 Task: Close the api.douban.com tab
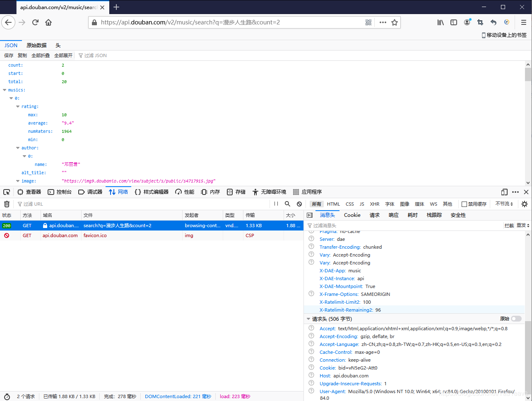[x=102, y=7]
